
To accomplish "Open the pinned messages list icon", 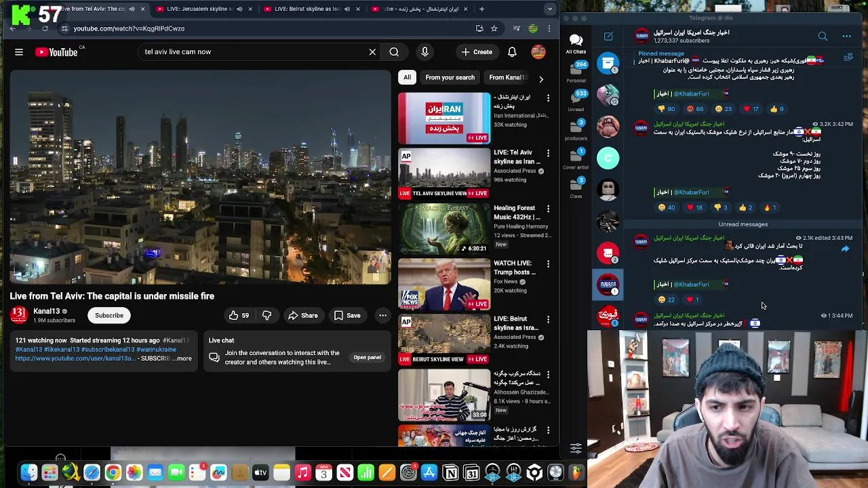I will coord(848,58).
